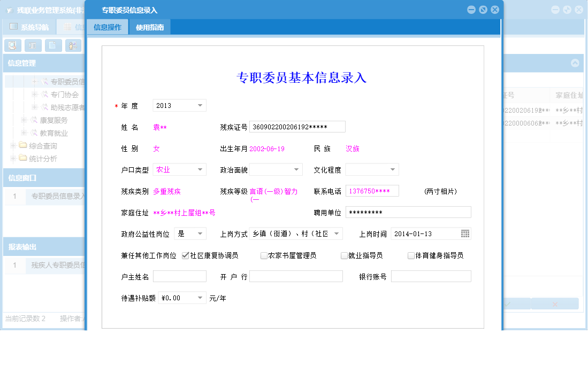The height and width of the screenshot is (366, 588).
Task: Click inside the 户主姓名 input field
Action: (179, 276)
